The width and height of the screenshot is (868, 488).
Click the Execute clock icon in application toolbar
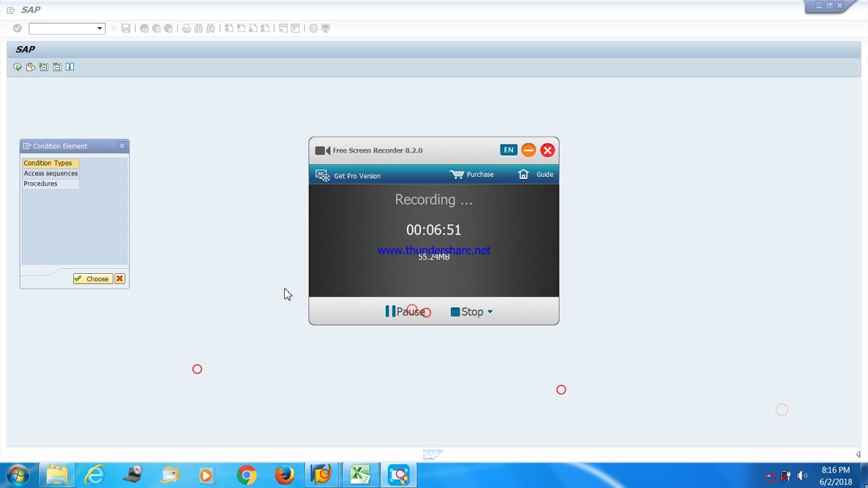pos(18,67)
